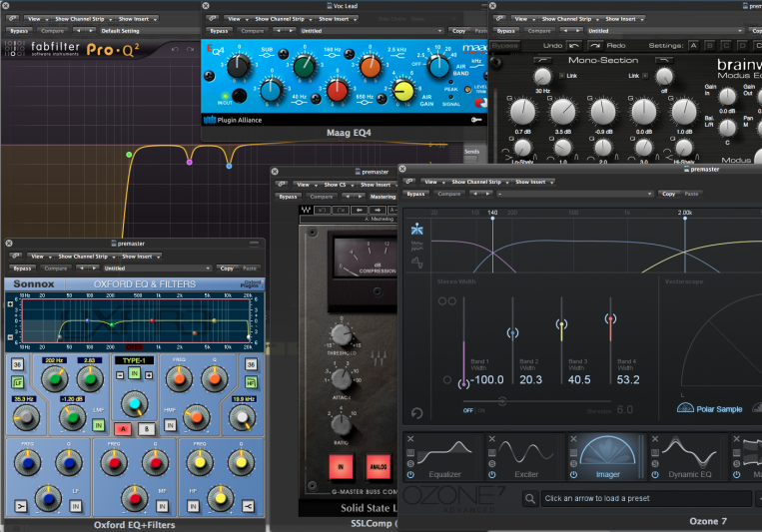
Task: Click the Band 3 Width yellow slider handle
Action: [x=562, y=324]
